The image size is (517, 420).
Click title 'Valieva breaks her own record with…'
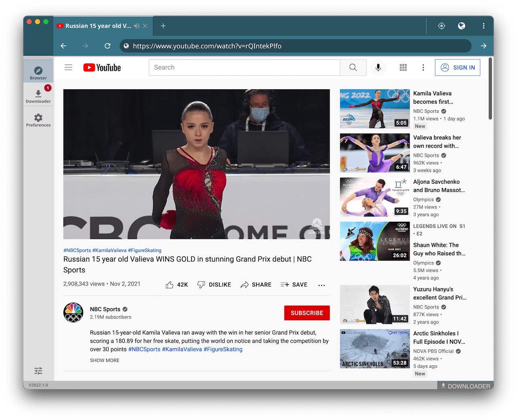(437, 142)
